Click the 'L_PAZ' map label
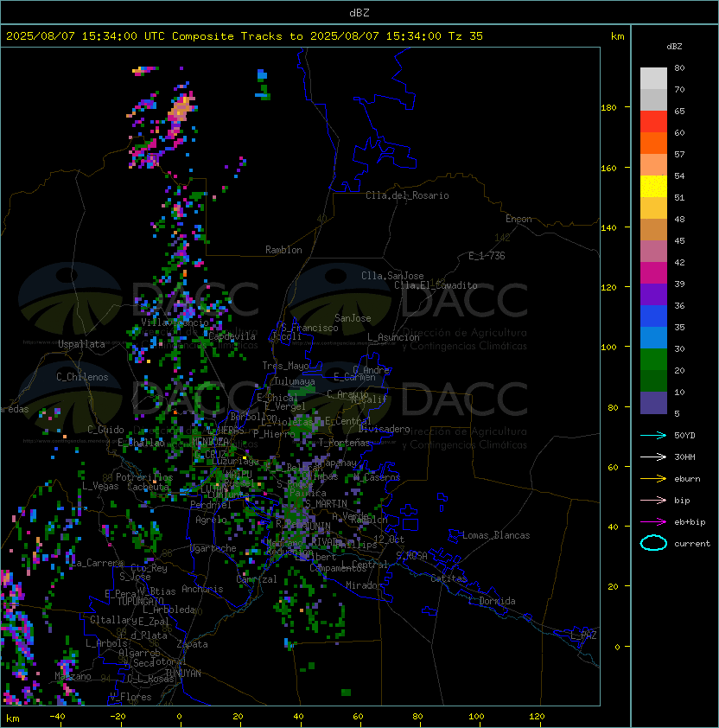719x728 pixels. tap(583, 635)
